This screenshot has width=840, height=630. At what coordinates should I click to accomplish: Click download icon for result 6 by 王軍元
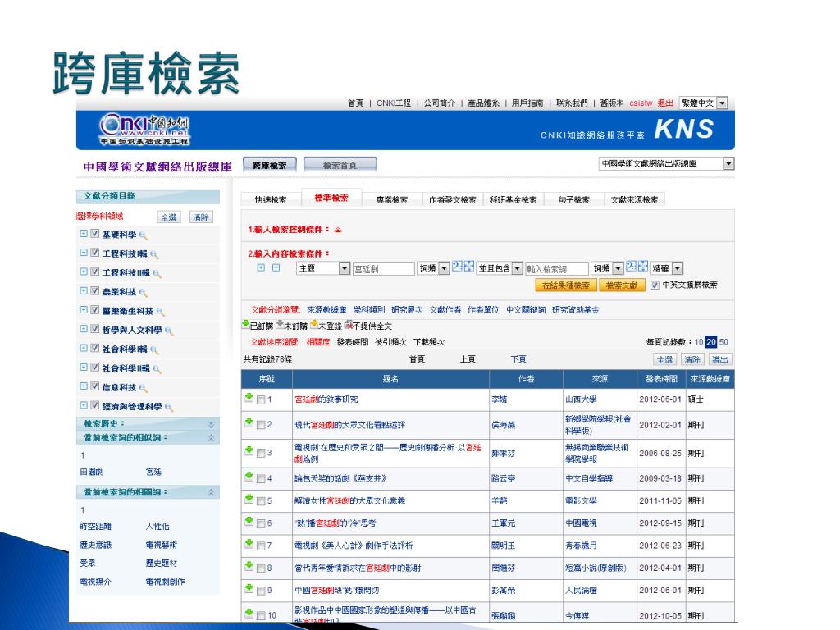click(249, 521)
